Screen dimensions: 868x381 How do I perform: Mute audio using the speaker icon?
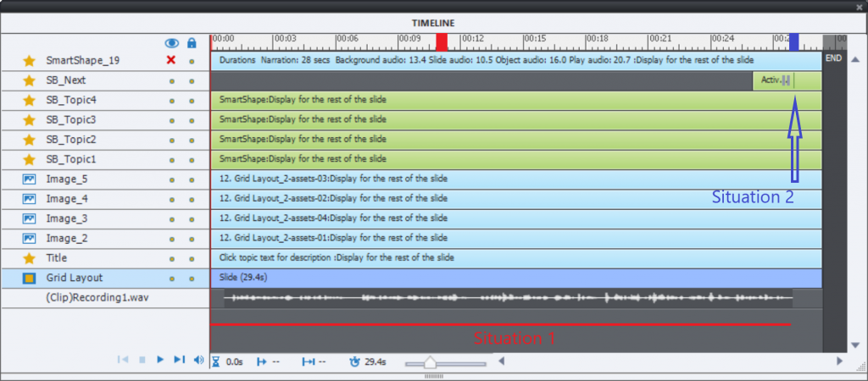click(198, 360)
